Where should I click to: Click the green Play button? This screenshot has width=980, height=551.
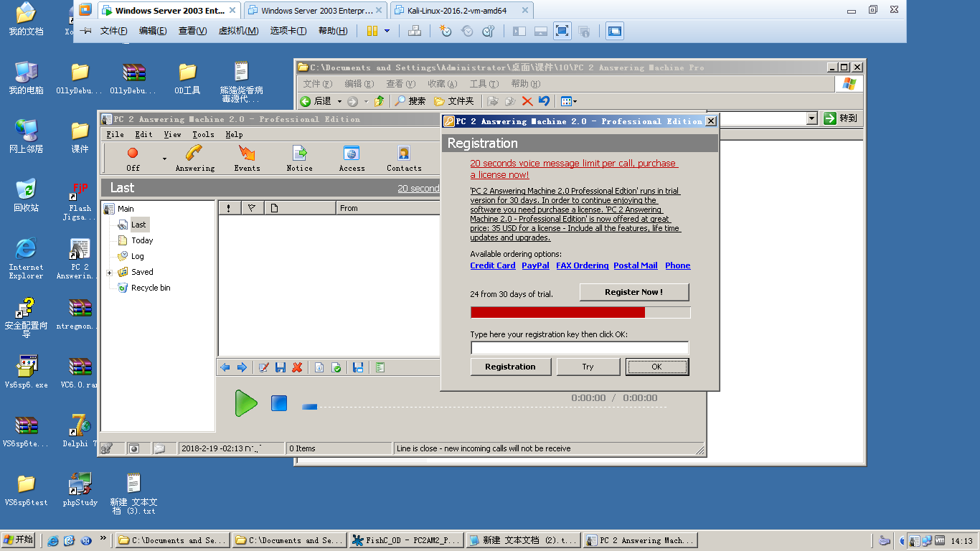[x=246, y=403]
